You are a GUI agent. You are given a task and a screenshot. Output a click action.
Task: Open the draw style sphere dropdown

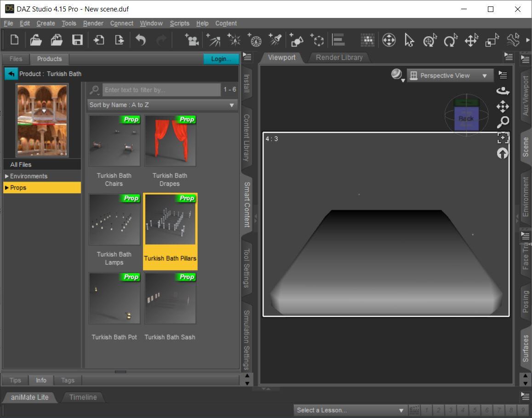(x=398, y=75)
